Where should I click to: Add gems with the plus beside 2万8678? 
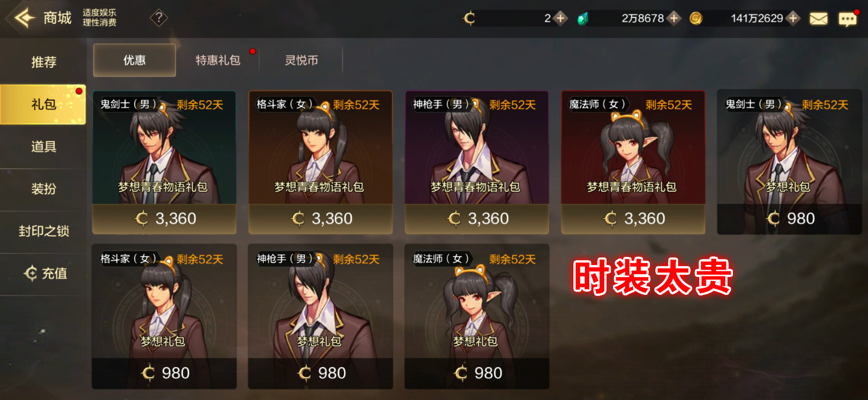[x=674, y=18]
